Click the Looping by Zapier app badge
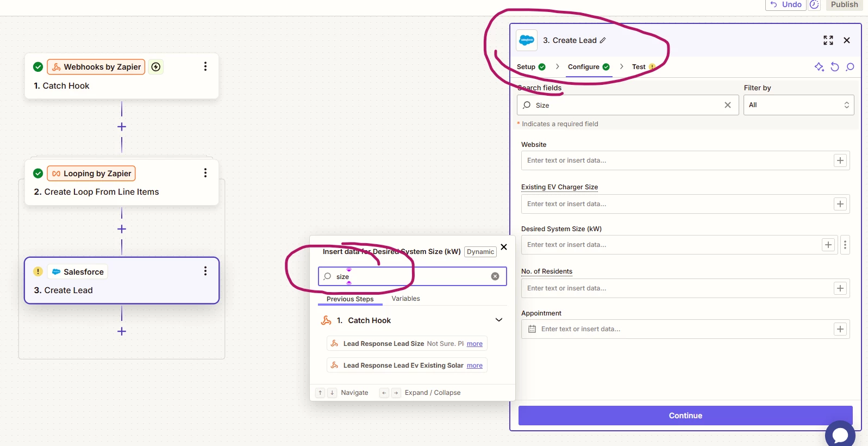The width and height of the screenshot is (868, 446). coord(91,174)
